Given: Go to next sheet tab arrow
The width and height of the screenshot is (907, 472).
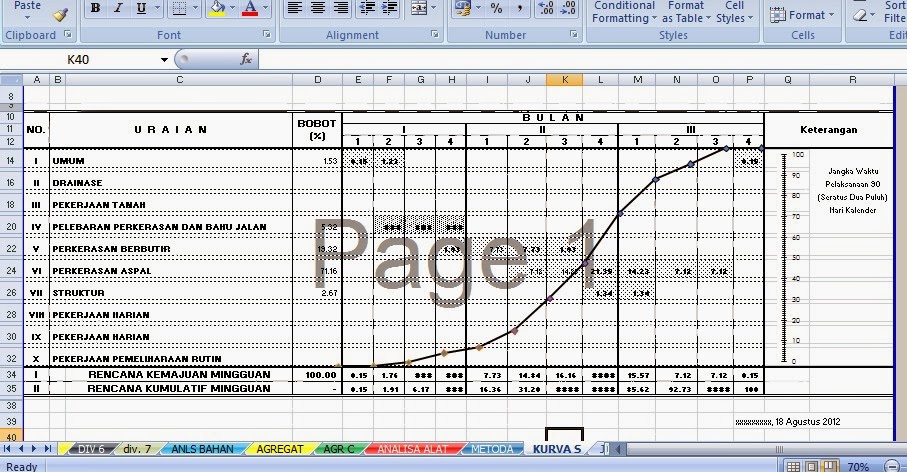Looking at the screenshot, I should coord(34,448).
